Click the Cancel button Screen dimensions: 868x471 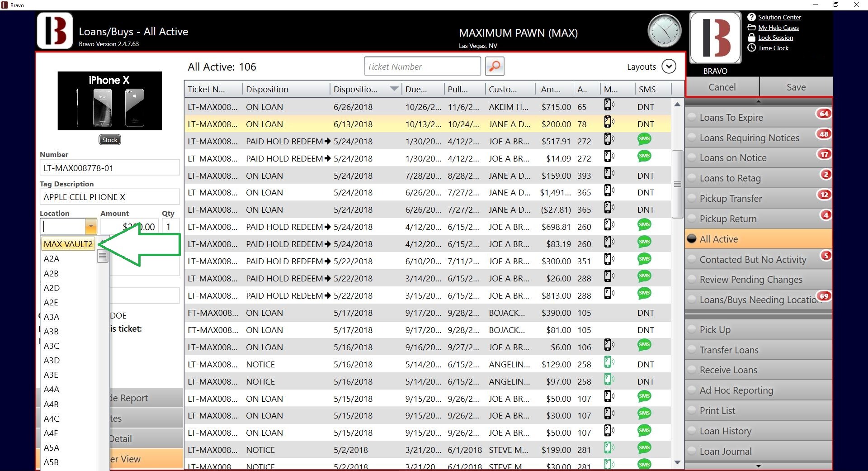[x=722, y=87]
